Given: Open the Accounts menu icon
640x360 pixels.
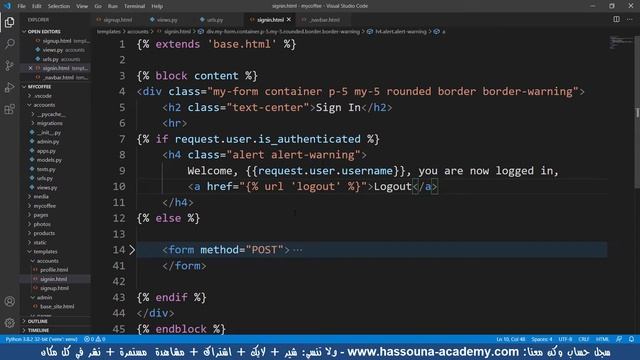Looking at the screenshot, I should [9, 301].
